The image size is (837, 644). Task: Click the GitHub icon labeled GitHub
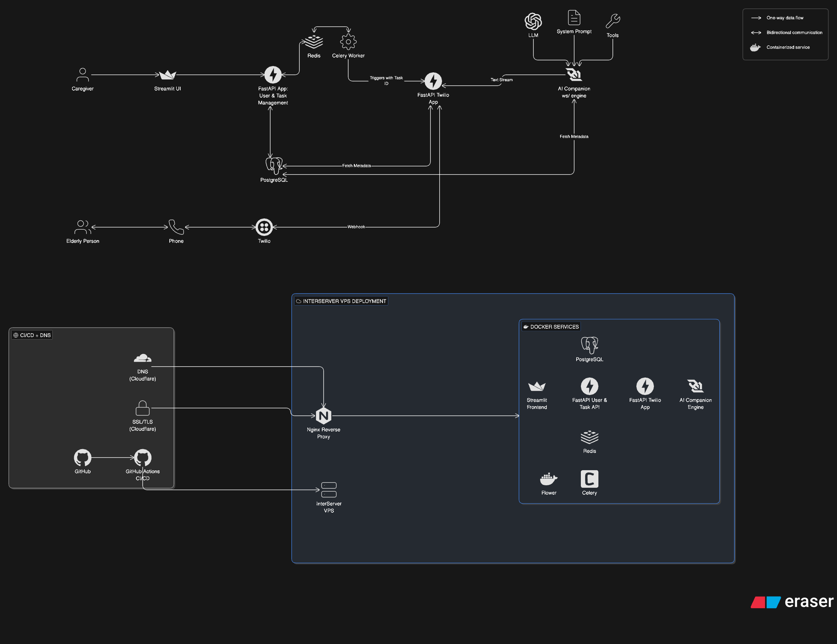82,458
